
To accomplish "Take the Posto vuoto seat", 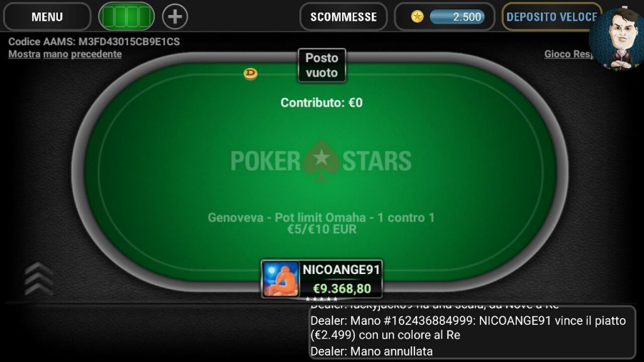I will pos(321,65).
